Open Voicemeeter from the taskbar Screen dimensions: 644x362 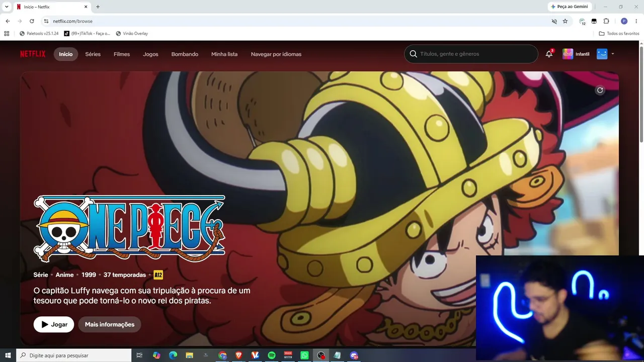(288, 355)
